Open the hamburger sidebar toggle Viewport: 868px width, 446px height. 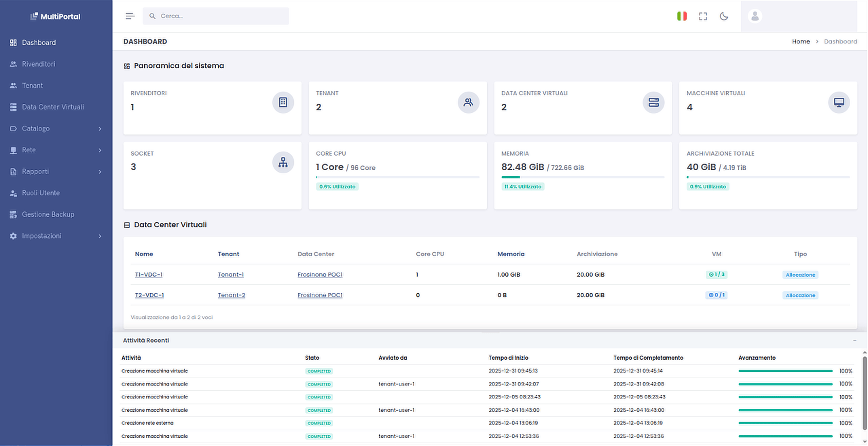[130, 16]
